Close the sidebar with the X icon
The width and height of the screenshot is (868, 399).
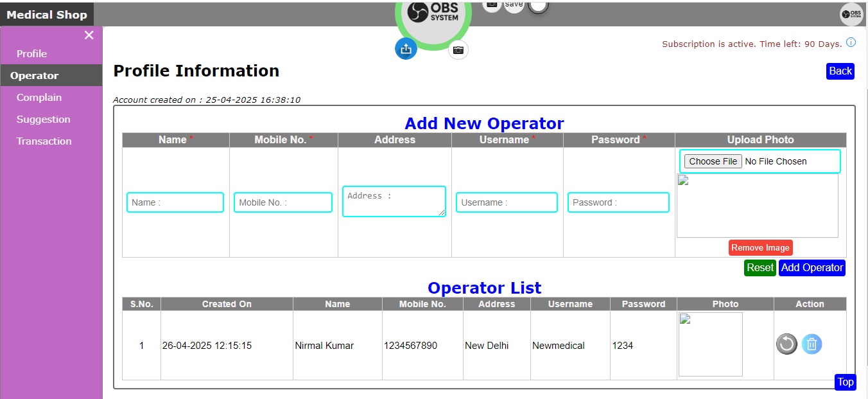coord(89,35)
